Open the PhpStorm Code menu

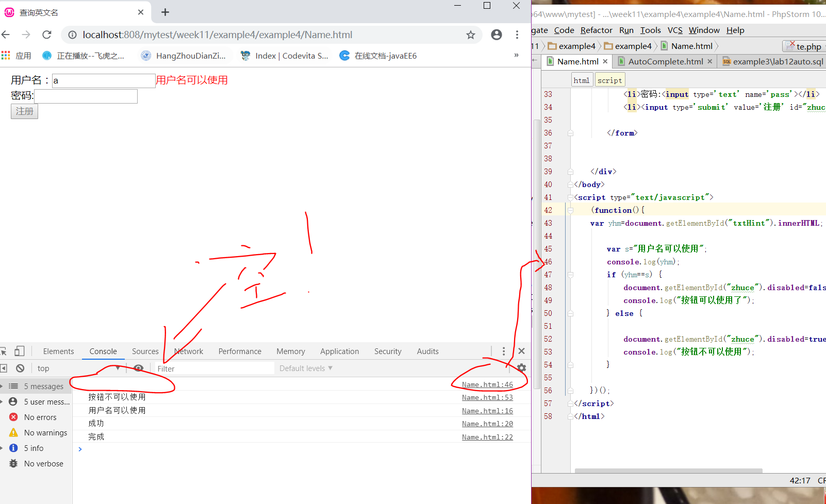pyautogui.click(x=564, y=30)
